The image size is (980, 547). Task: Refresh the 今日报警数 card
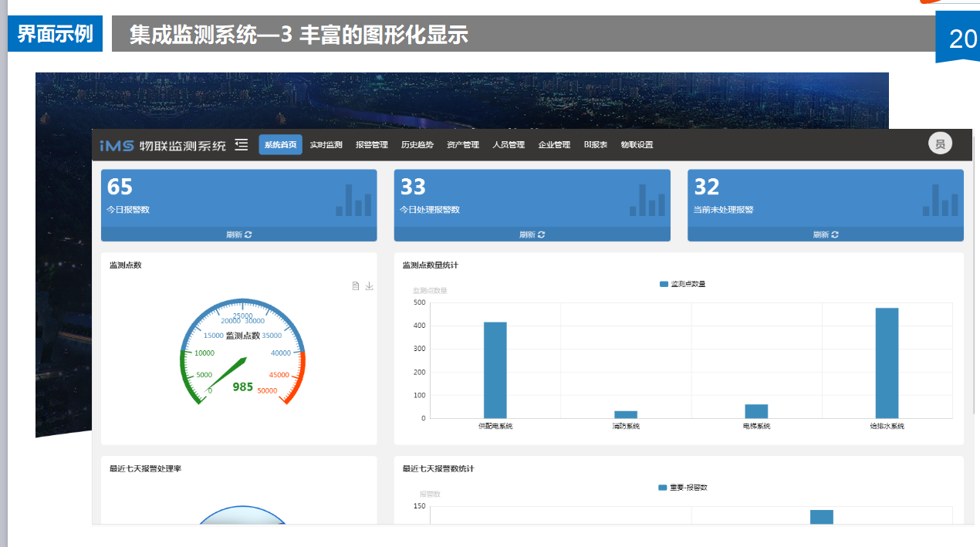point(239,235)
